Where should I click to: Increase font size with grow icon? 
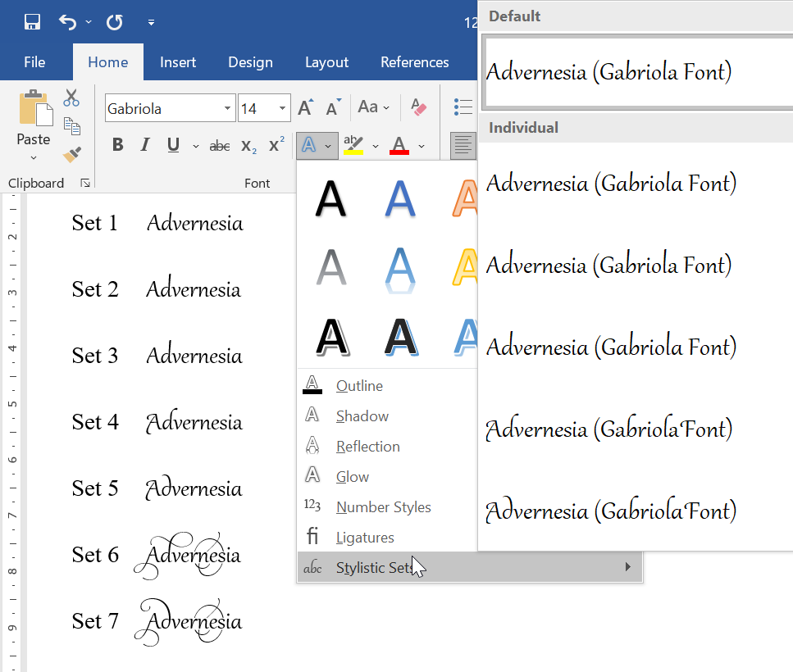click(x=305, y=107)
